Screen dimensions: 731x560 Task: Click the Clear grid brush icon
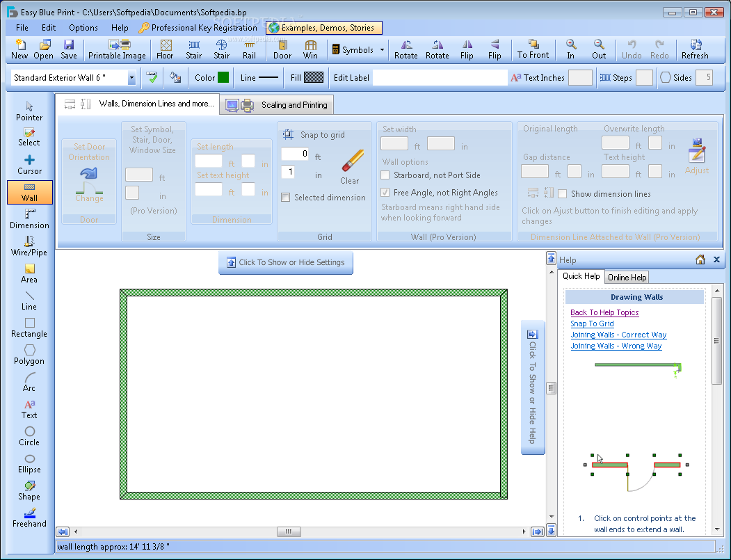(x=351, y=166)
